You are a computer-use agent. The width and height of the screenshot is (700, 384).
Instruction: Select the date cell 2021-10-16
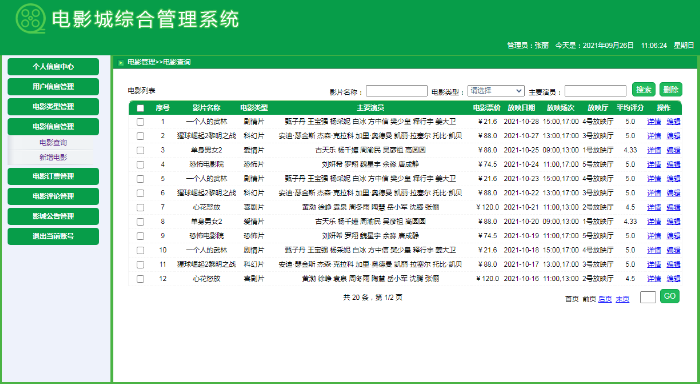[x=521, y=279]
